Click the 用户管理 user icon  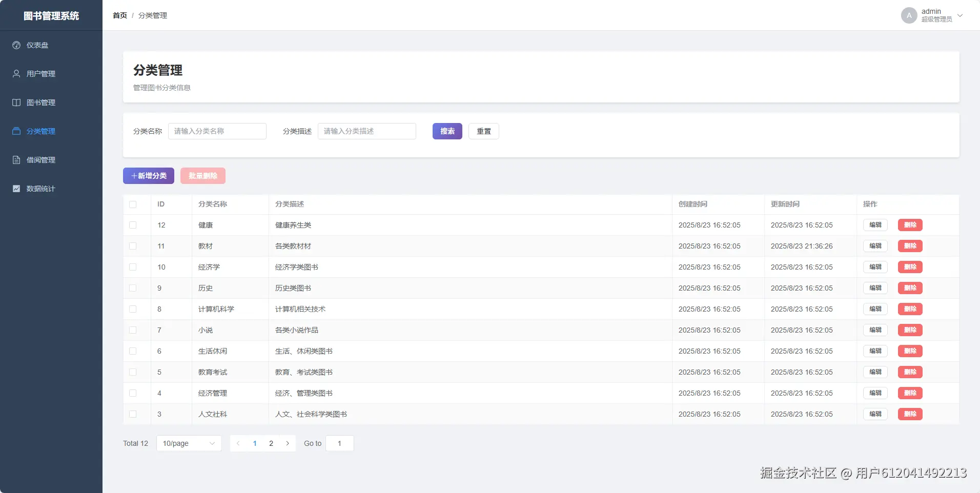coord(16,74)
